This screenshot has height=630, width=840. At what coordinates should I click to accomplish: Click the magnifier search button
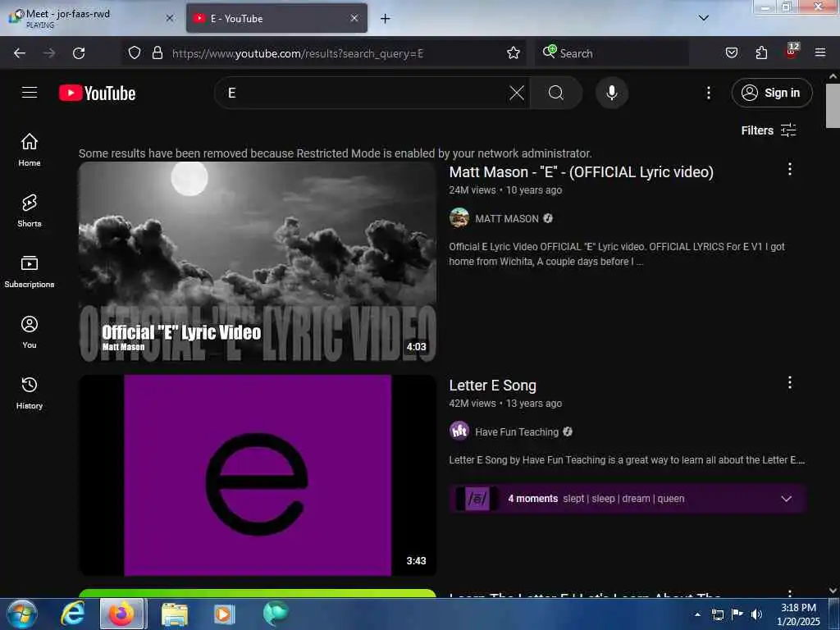click(x=556, y=93)
